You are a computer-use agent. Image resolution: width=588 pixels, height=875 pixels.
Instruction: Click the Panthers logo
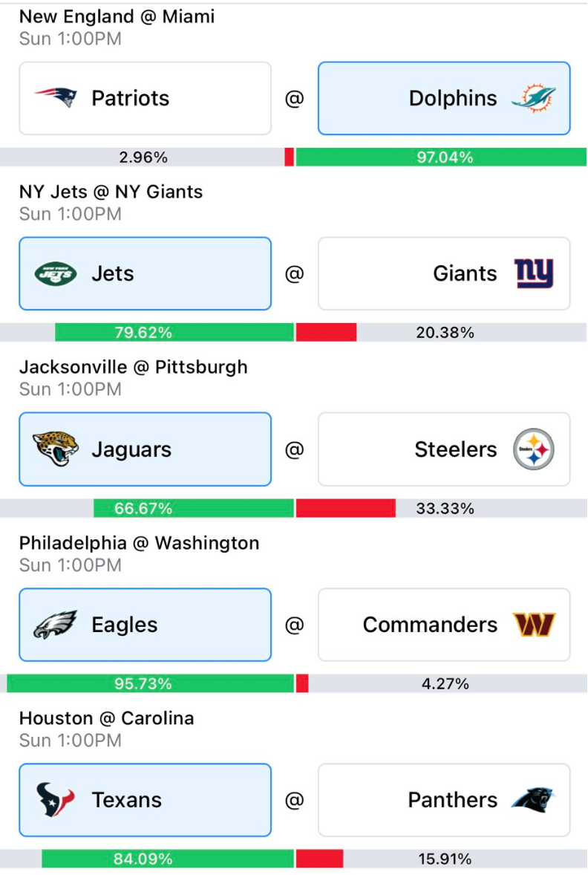click(x=533, y=800)
